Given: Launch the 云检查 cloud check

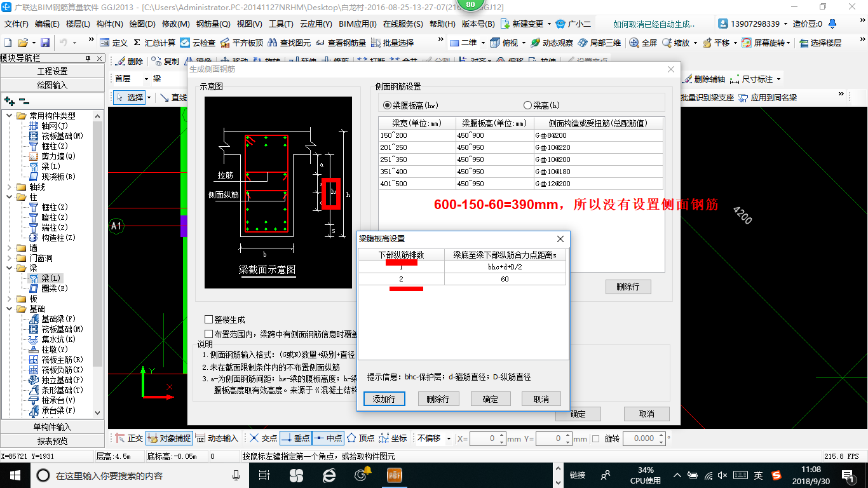Looking at the screenshot, I should pos(198,43).
